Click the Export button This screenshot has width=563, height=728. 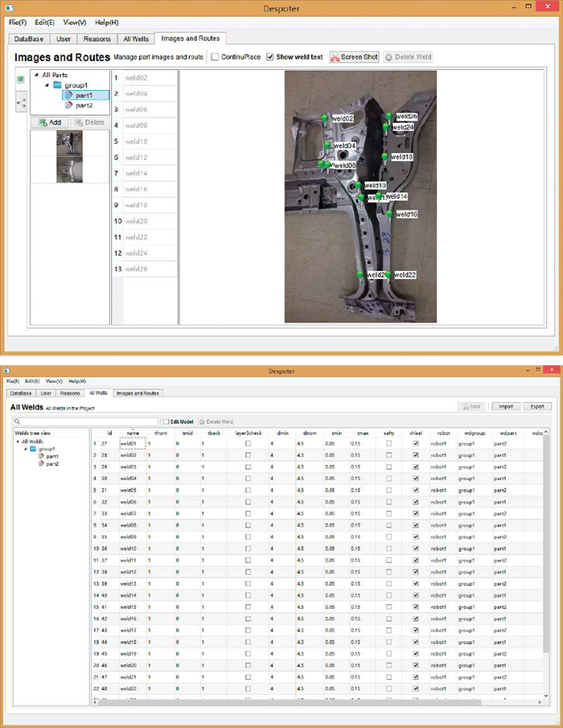click(537, 406)
